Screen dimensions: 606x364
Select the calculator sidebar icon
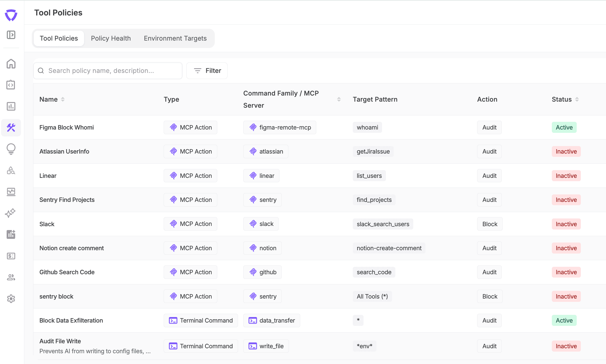pos(11,256)
